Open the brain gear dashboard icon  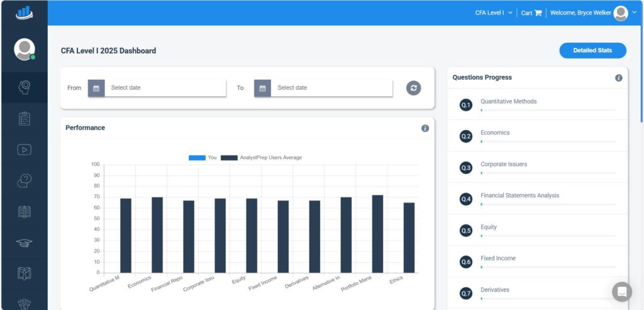25,87
